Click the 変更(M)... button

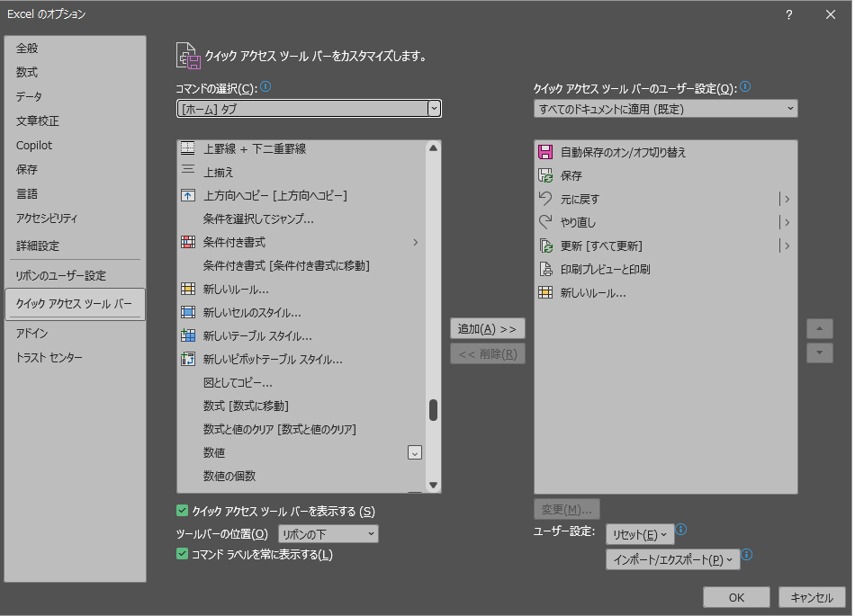[566, 509]
